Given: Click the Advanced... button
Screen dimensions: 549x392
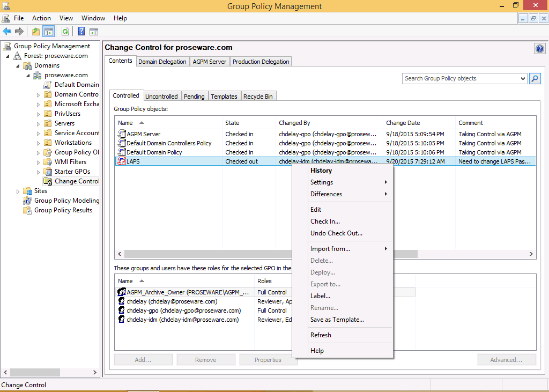Looking at the screenshot, I should [507, 360].
